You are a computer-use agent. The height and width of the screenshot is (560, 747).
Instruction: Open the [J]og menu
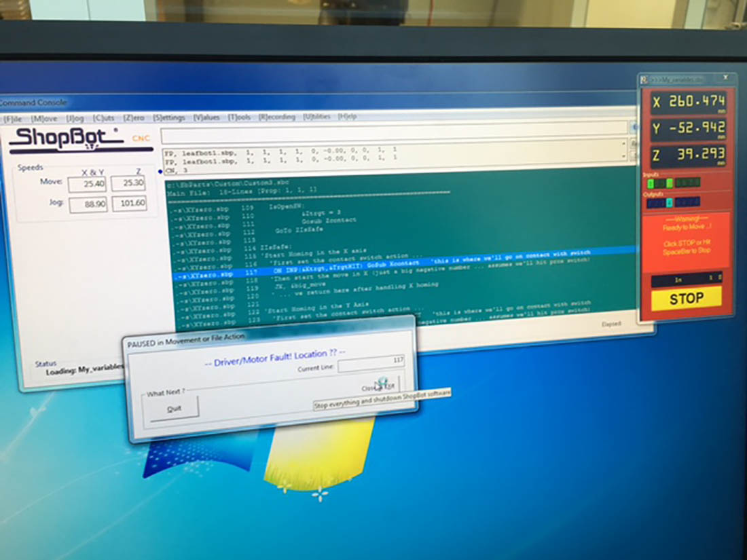tap(75, 117)
